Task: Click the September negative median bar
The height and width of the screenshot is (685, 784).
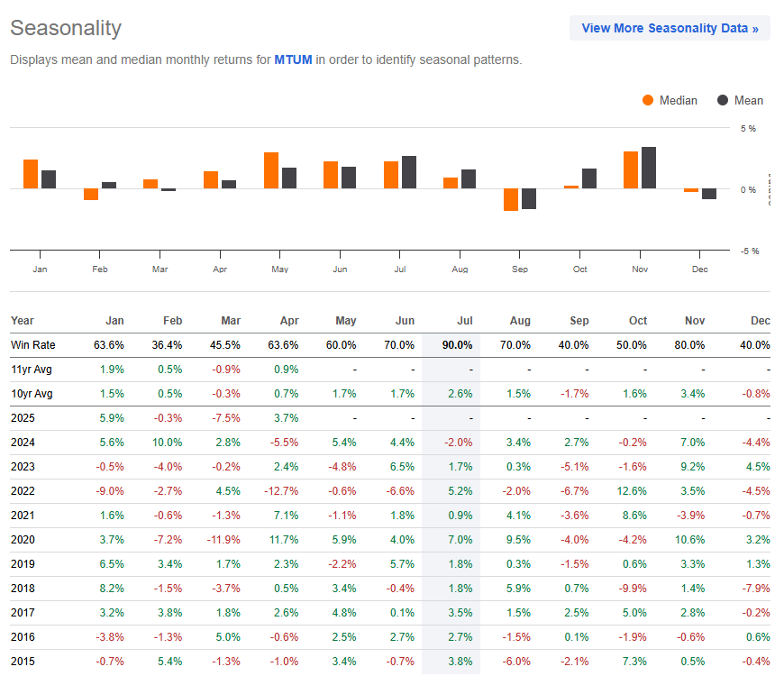Action: point(513,200)
